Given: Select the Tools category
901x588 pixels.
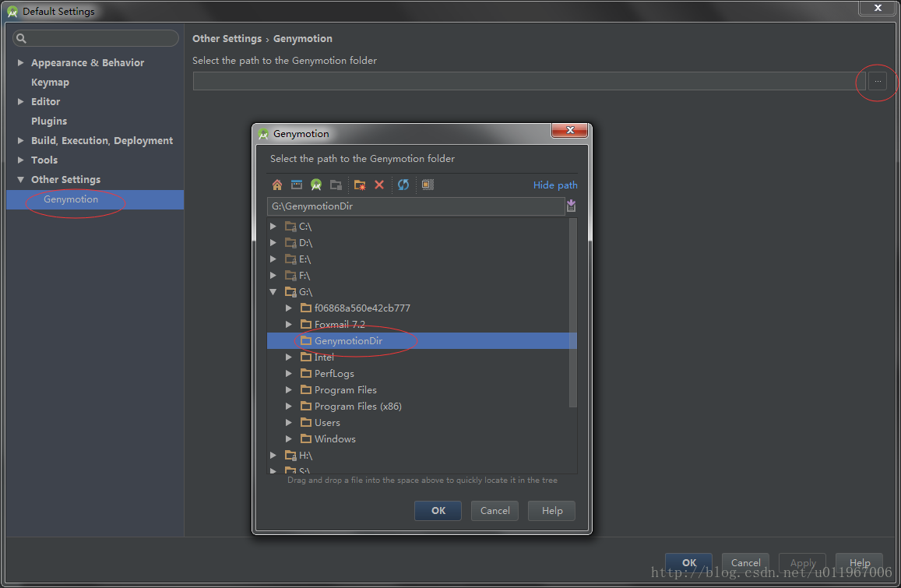Looking at the screenshot, I should tap(44, 160).
